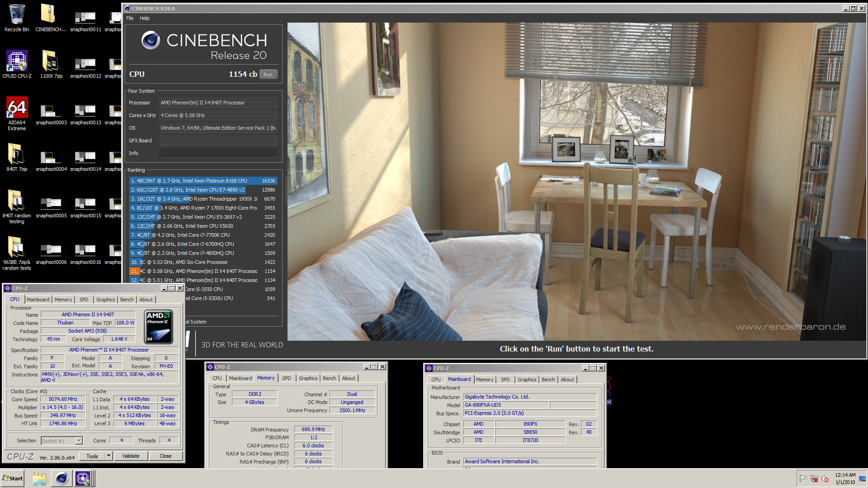This screenshot has width=868, height=488.
Task: Open the Socket #1 selection dropdown
Action: (62, 441)
